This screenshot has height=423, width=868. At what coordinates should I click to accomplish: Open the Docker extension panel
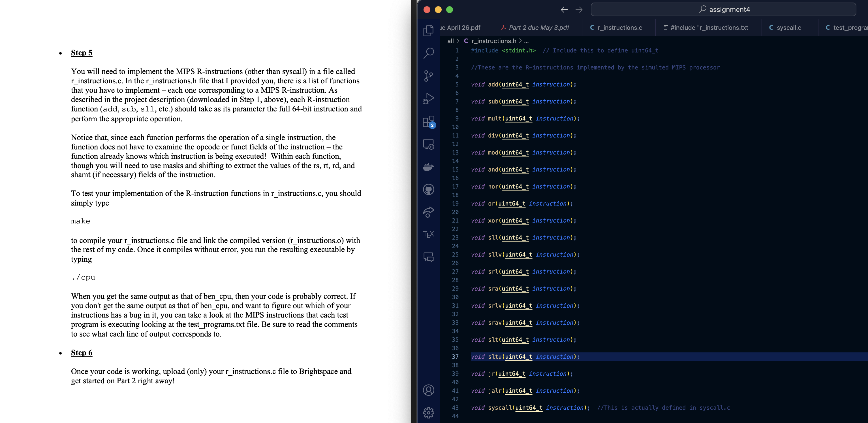coord(428,166)
